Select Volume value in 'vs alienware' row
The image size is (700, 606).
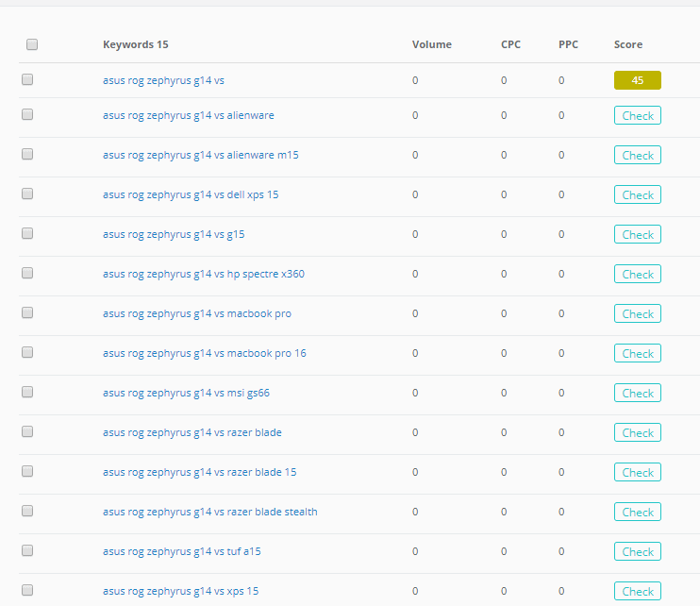click(x=415, y=115)
